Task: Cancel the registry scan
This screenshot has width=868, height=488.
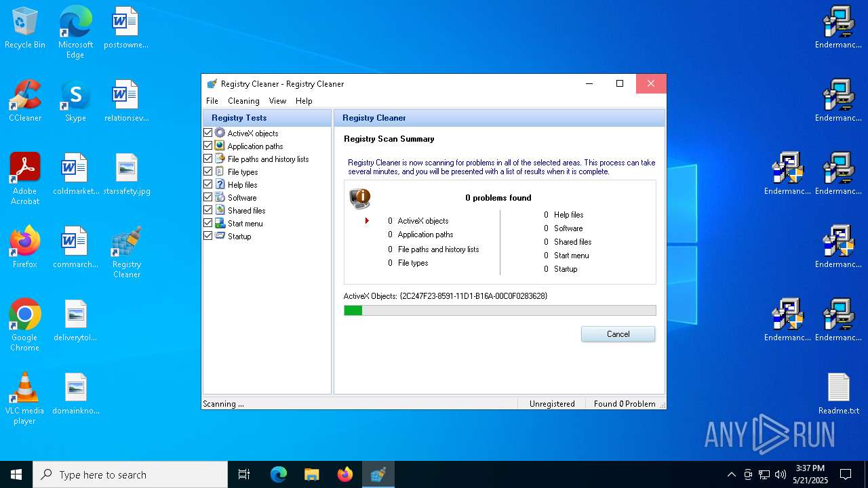Action: pyautogui.click(x=618, y=333)
